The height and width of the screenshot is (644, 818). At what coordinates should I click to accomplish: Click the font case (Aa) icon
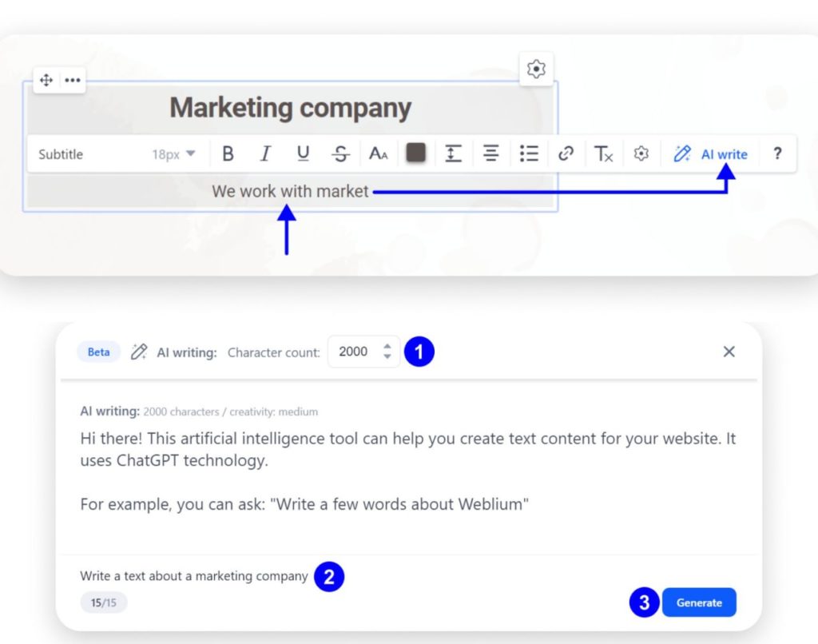pos(378,153)
